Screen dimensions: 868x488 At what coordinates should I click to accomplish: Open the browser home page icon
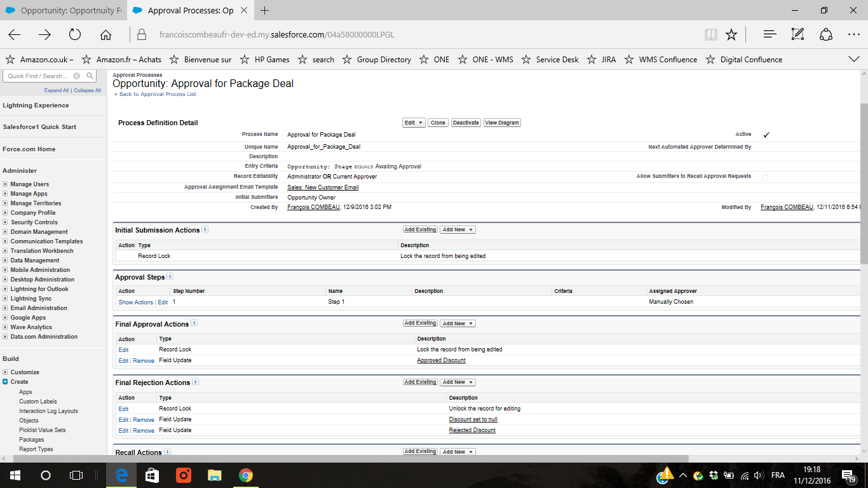tap(105, 34)
